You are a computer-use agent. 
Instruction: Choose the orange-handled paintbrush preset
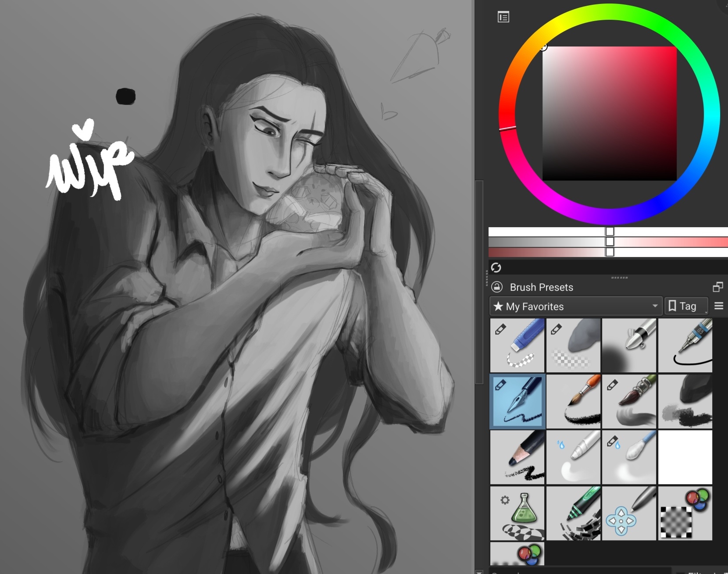tap(574, 401)
